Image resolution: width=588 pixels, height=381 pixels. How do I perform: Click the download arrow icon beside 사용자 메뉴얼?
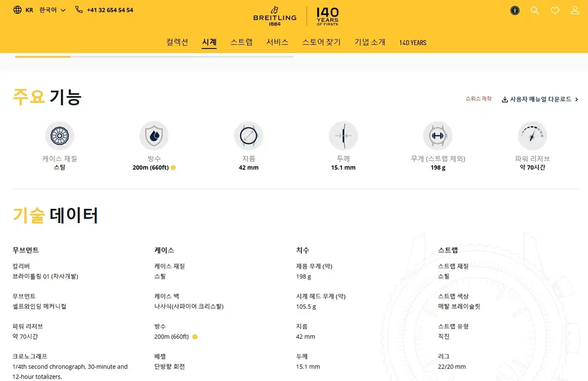pyautogui.click(x=505, y=100)
